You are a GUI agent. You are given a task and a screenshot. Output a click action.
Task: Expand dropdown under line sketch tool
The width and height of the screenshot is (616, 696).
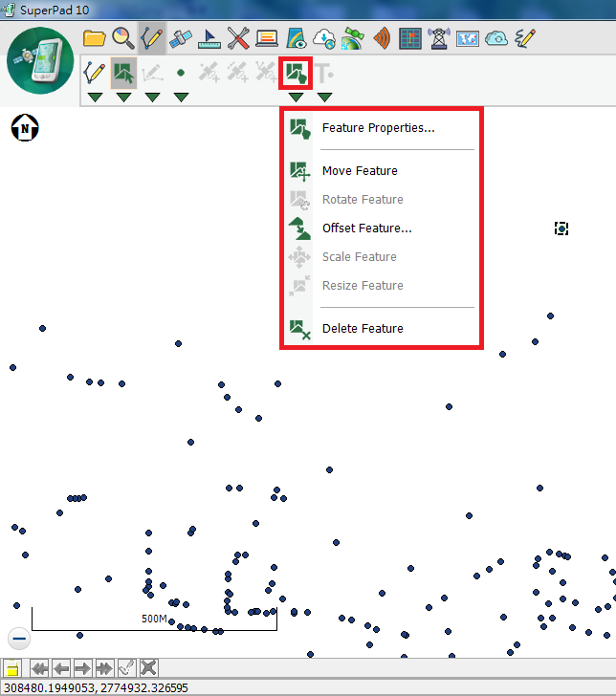(x=152, y=97)
